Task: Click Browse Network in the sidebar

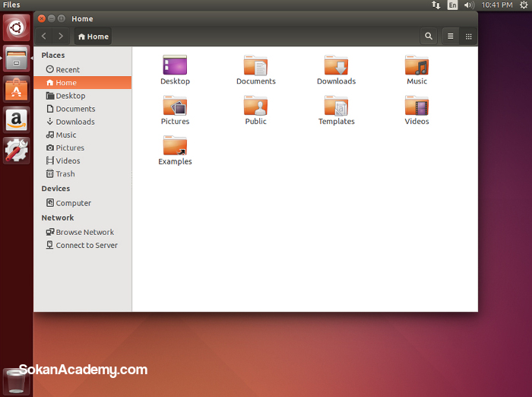Action: point(82,232)
